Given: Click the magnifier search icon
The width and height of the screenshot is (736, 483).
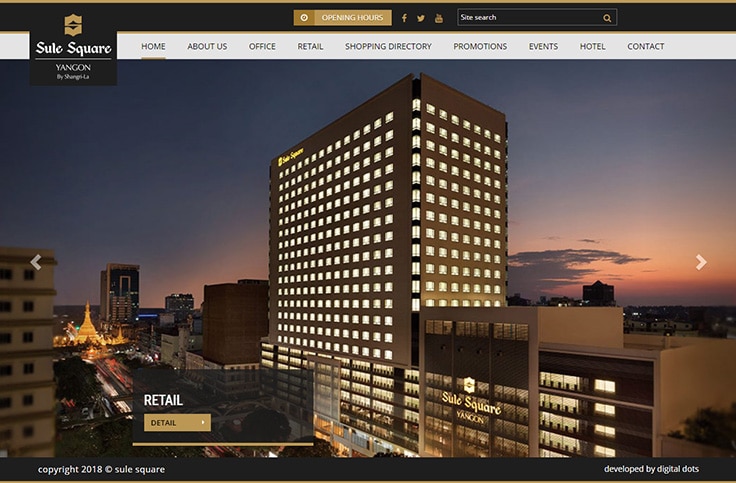Looking at the screenshot, I should pos(607,18).
